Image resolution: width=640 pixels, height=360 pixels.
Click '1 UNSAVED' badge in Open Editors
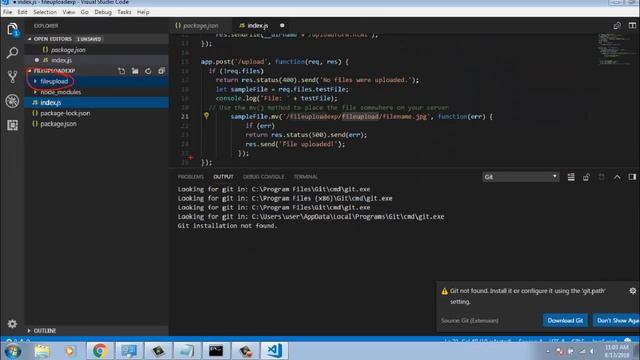pos(89,39)
